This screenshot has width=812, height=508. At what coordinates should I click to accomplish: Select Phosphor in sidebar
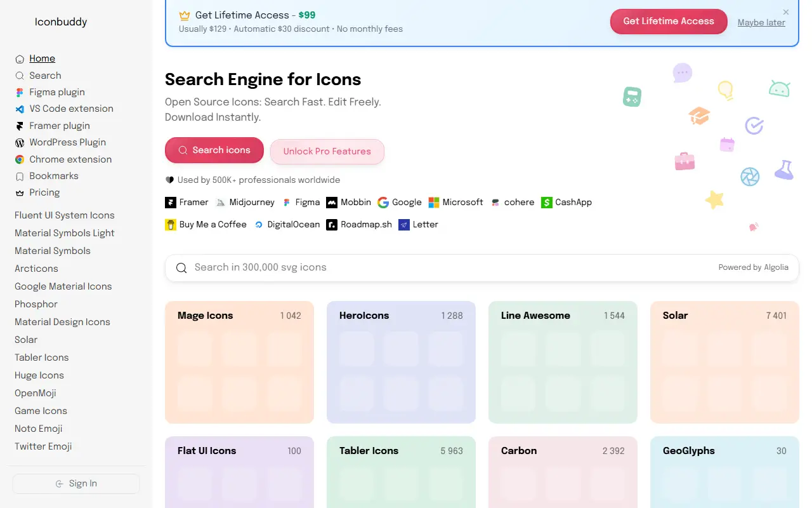tap(36, 304)
